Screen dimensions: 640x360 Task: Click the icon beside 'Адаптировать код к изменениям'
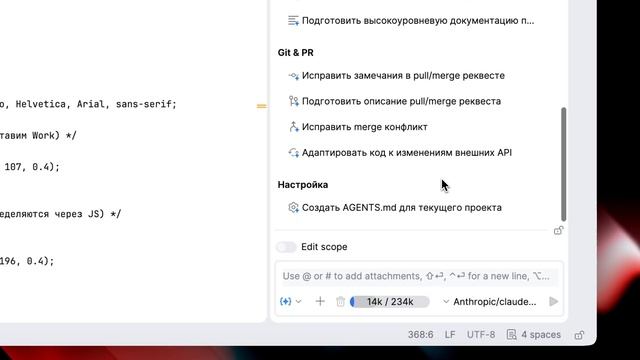coord(293,153)
